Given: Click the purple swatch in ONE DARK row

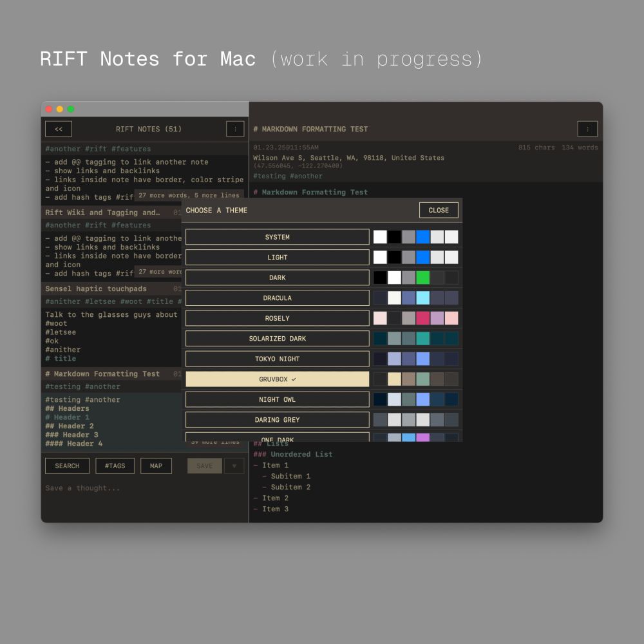Looking at the screenshot, I should [422, 437].
